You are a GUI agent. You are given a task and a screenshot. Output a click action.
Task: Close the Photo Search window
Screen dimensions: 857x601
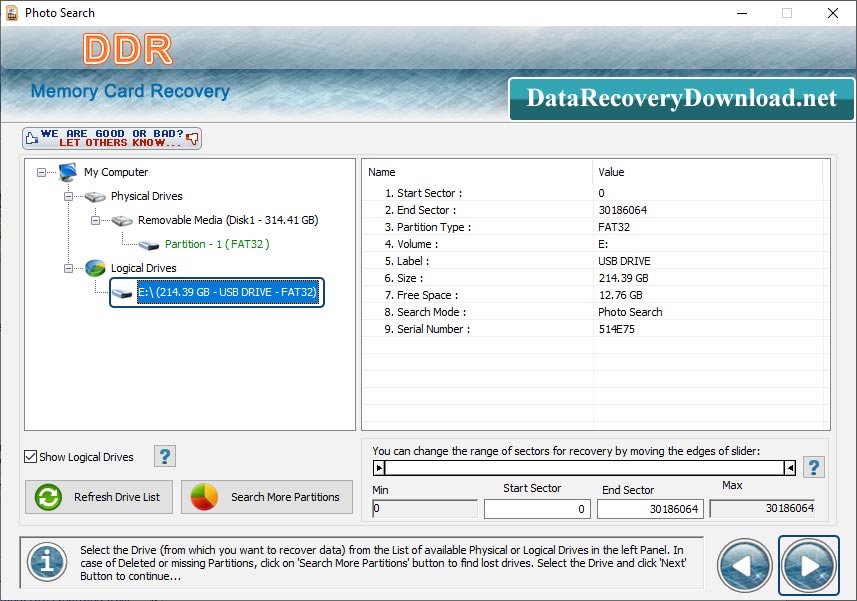pos(832,13)
